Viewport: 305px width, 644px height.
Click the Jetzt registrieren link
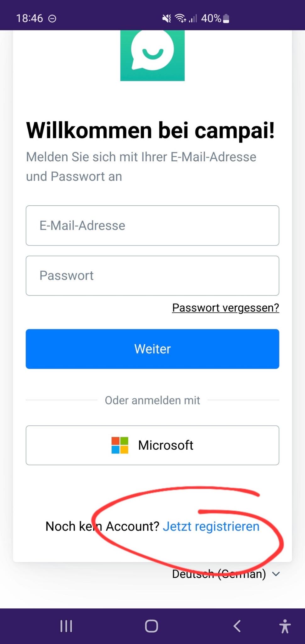pyautogui.click(x=211, y=526)
